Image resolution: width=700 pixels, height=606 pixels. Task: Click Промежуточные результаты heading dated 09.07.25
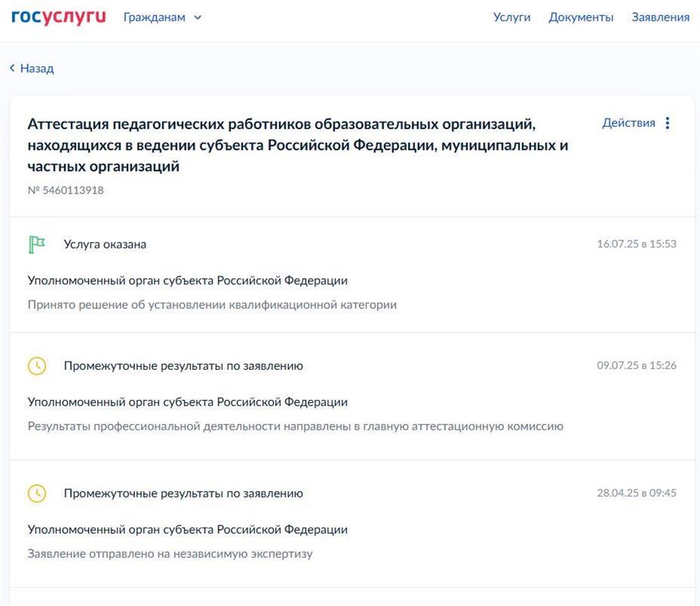coord(183,366)
